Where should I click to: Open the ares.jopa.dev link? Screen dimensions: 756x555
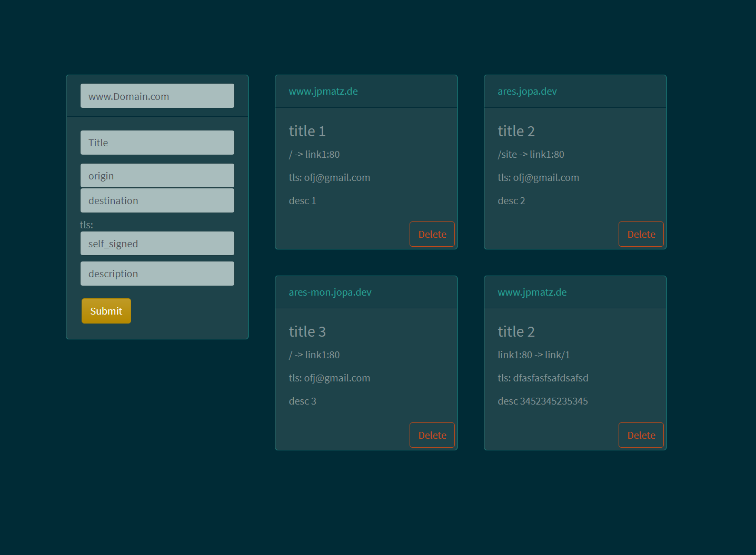click(x=527, y=92)
